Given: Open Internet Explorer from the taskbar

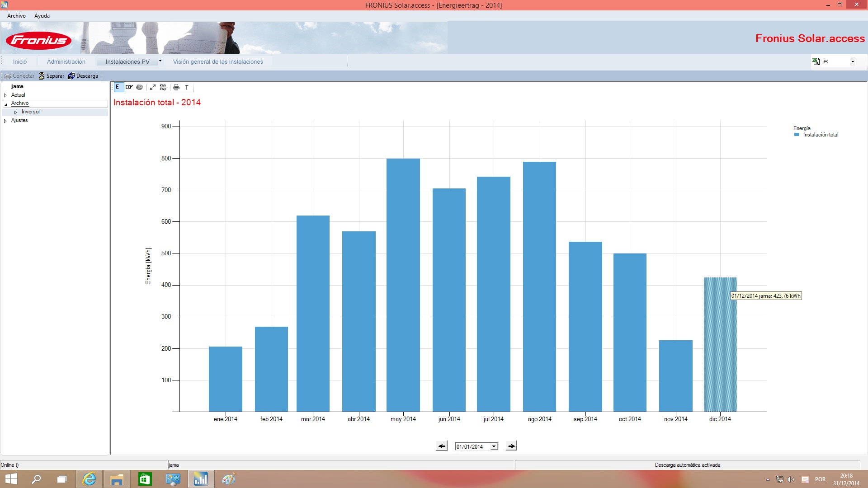Looking at the screenshot, I should (90, 479).
